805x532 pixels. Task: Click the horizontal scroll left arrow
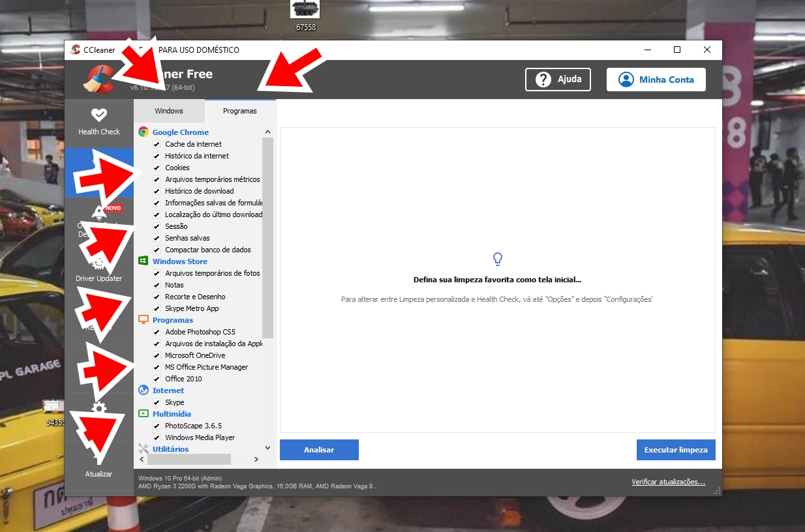(x=143, y=460)
